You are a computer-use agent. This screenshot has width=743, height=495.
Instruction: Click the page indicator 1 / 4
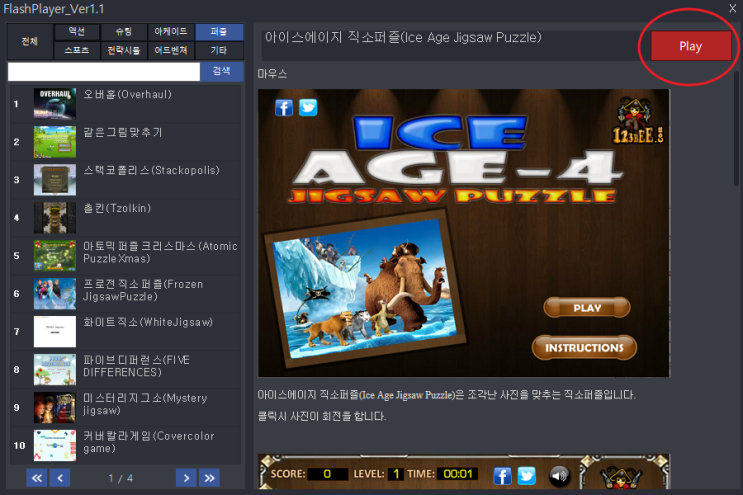coord(120,478)
